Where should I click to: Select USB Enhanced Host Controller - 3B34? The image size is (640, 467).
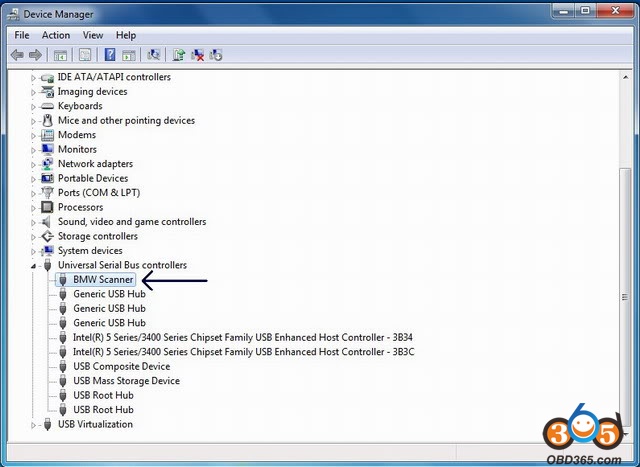pyautogui.click(x=243, y=337)
